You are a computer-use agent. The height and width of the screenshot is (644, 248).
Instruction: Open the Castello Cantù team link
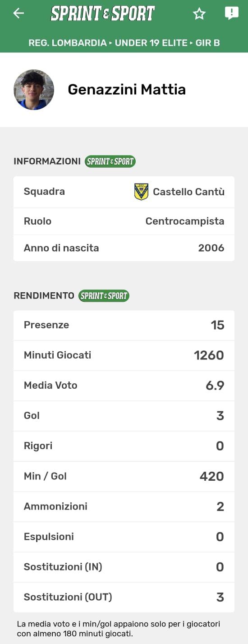click(x=188, y=192)
